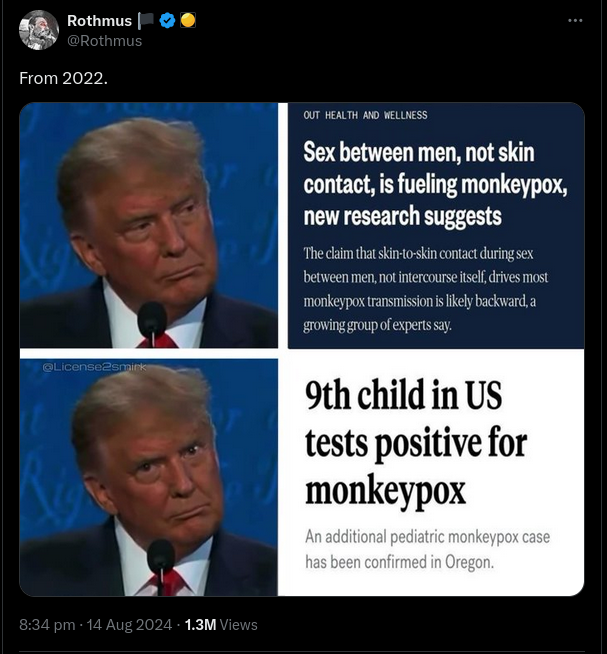
Task: Open the @Rothmus handle link
Action: tap(104, 41)
